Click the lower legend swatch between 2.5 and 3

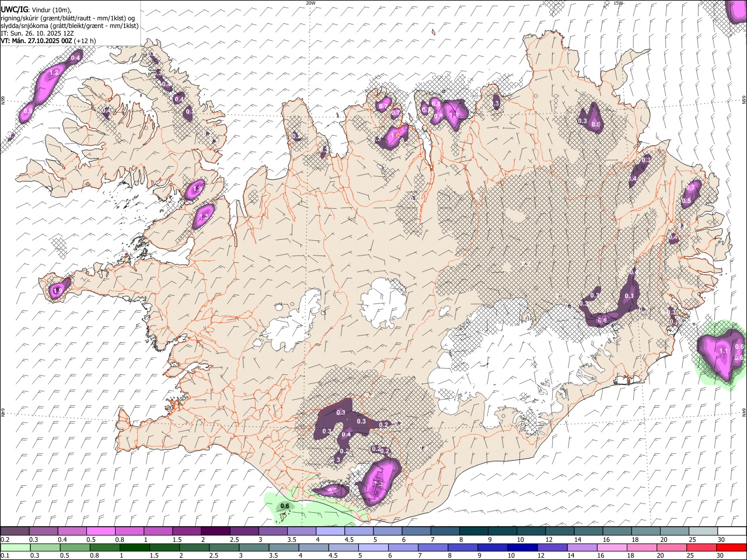click(224, 548)
